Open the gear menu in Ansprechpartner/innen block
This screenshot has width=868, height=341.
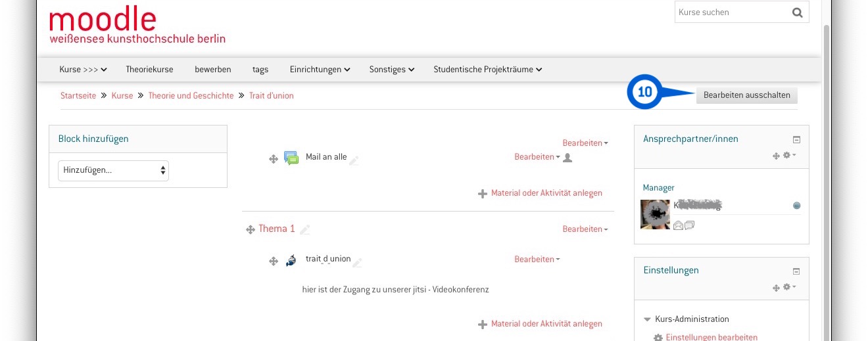coord(789,156)
